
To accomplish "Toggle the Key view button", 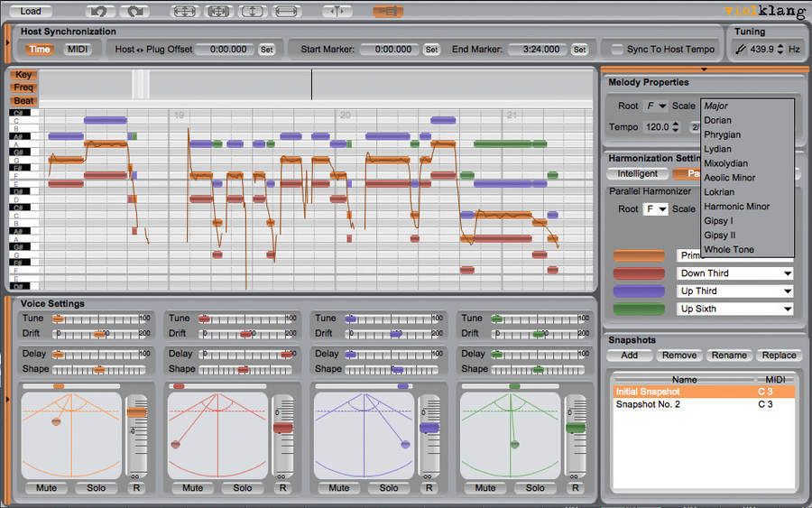I will [x=23, y=75].
